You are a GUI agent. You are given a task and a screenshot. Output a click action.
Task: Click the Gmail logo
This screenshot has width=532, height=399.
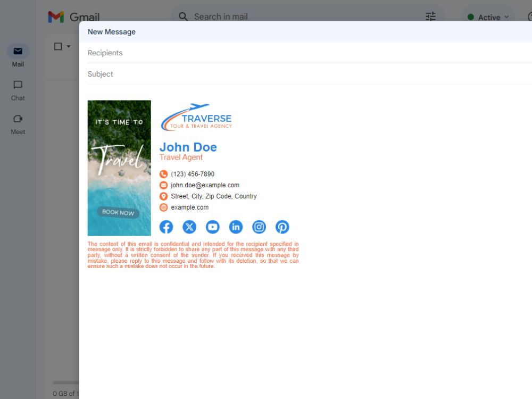point(73,16)
